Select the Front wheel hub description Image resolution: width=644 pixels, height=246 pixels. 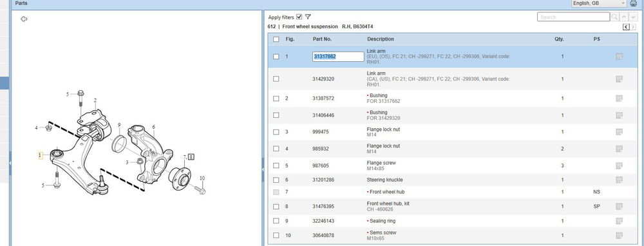(x=387, y=192)
